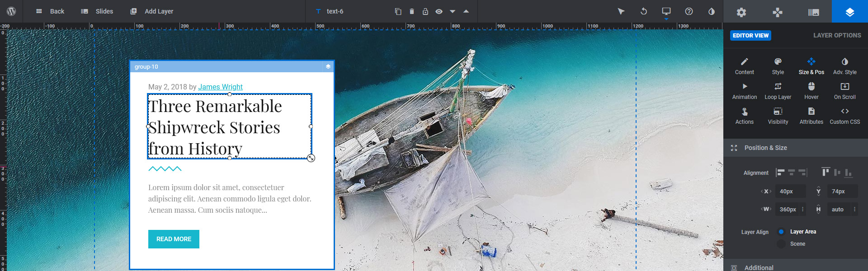Open the Loop Layer settings
868x271 pixels.
click(x=778, y=91)
